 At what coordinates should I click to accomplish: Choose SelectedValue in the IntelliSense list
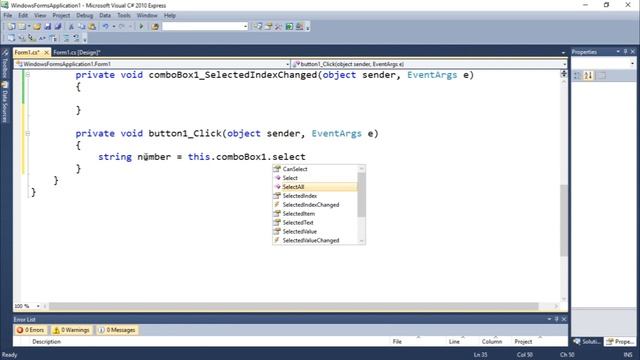click(315, 232)
